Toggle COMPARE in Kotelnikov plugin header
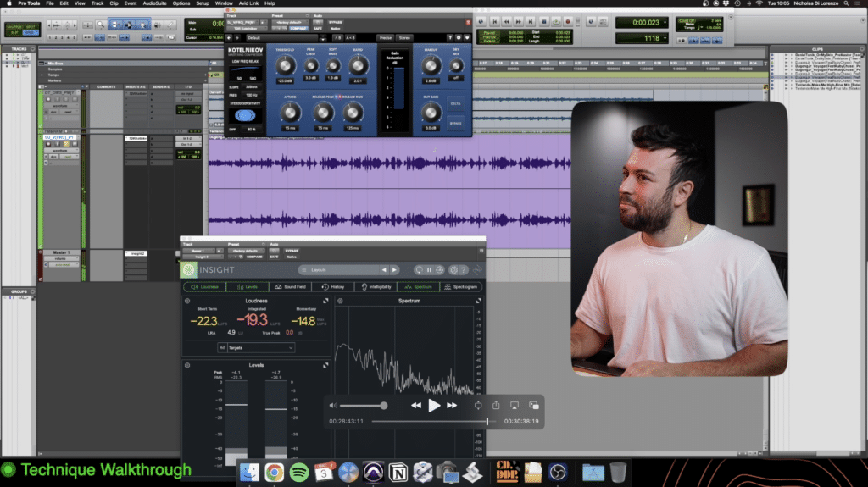This screenshot has width=868, height=487. 299,29
